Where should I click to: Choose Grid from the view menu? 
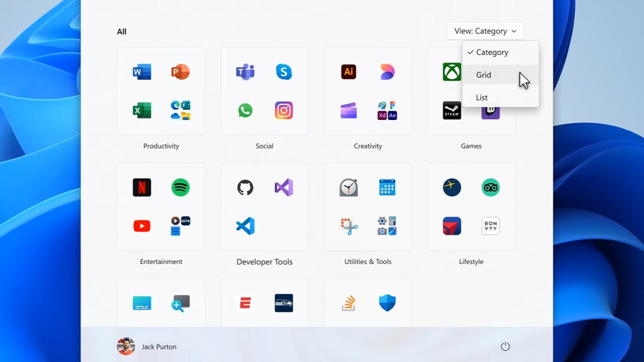[484, 75]
